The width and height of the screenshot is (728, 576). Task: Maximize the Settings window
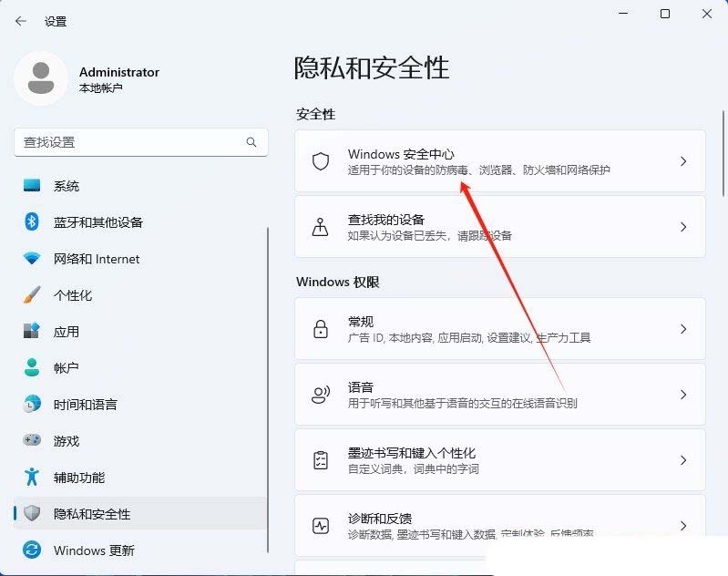665,14
